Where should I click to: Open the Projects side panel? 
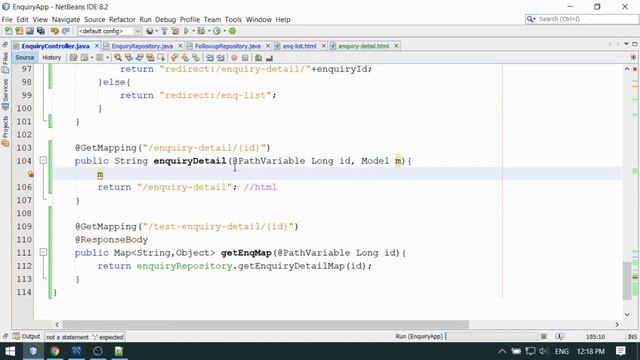[x=5, y=131]
